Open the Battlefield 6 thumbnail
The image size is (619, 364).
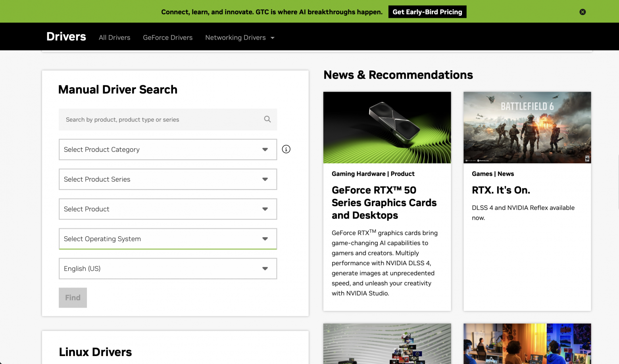click(527, 127)
